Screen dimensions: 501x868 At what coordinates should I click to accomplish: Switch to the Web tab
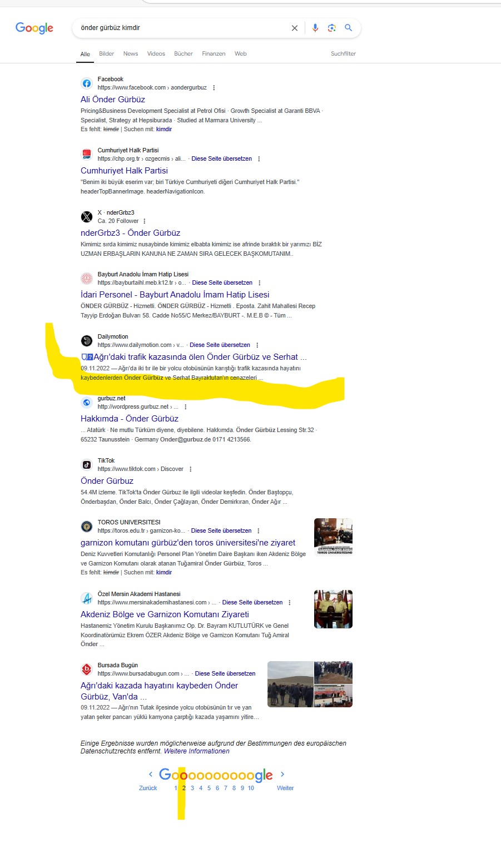[x=241, y=54]
